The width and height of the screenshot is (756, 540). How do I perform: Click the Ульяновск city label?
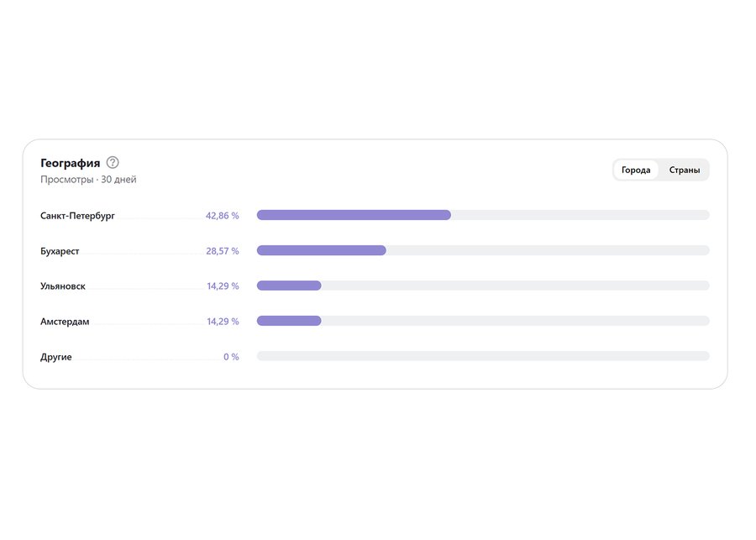pyautogui.click(x=63, y=286)
